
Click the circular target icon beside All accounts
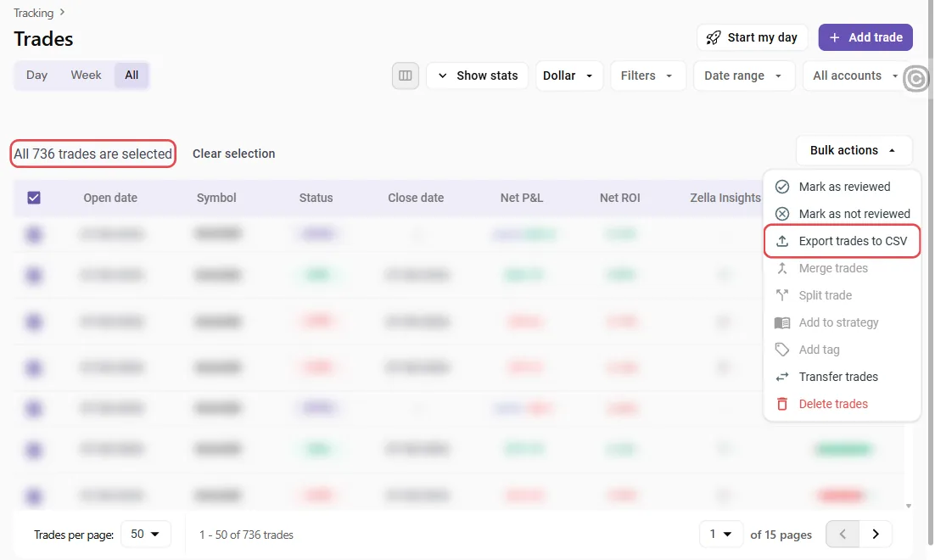[x=916, y=78]
